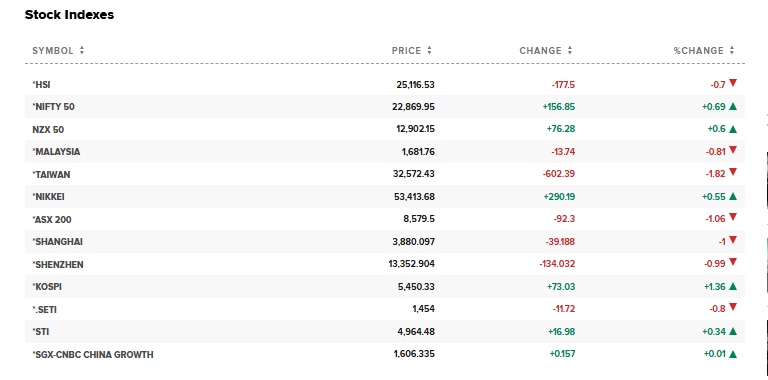
Task: Click Shanghai change -39.188
Action: [x=560, y=242]
